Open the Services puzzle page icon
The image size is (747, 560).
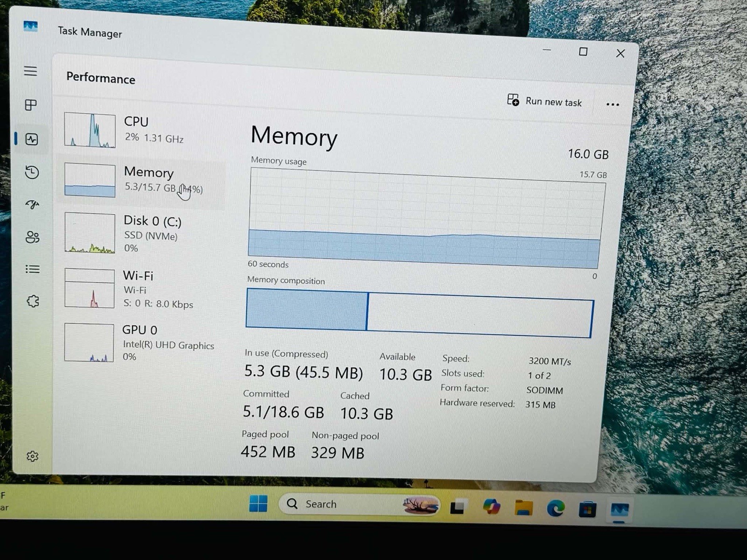[x=33, y=301]
